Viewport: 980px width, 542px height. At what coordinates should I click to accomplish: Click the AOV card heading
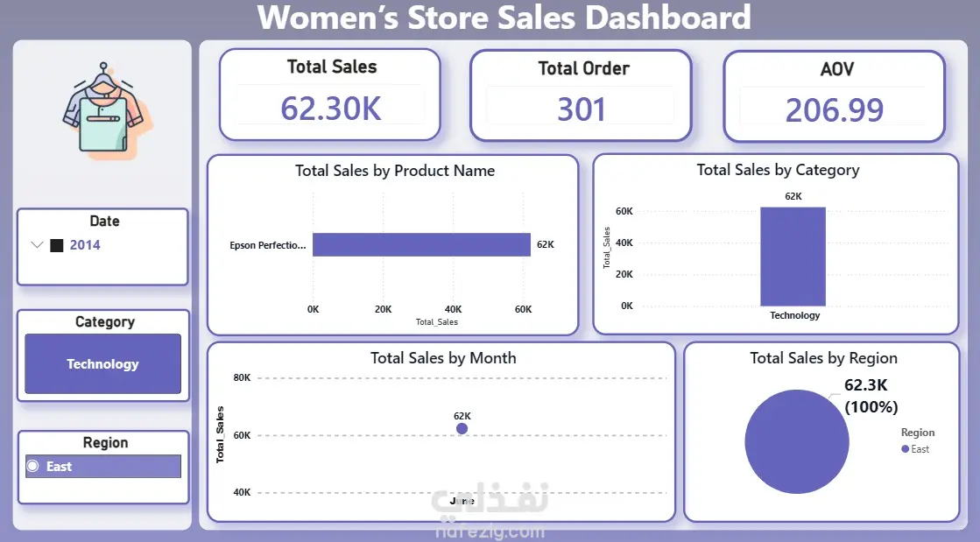pos(837,69)
